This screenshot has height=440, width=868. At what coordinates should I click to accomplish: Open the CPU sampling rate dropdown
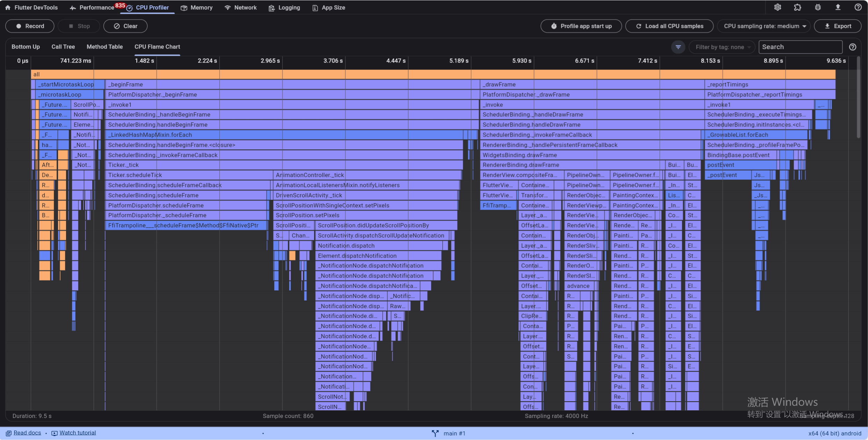[x=764, y=26]
